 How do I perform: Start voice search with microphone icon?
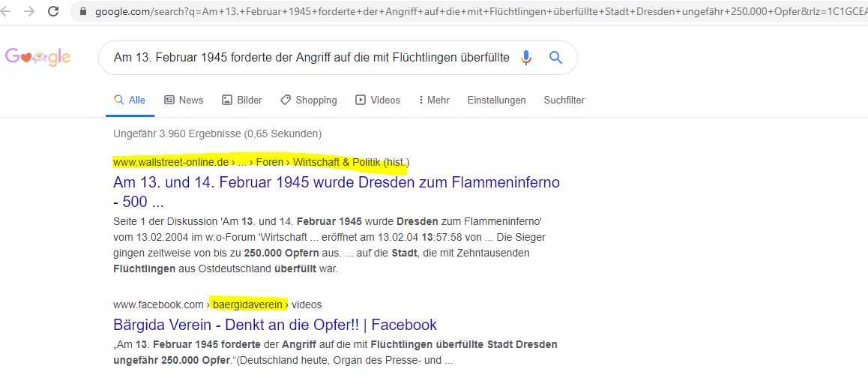click(526, 57)
